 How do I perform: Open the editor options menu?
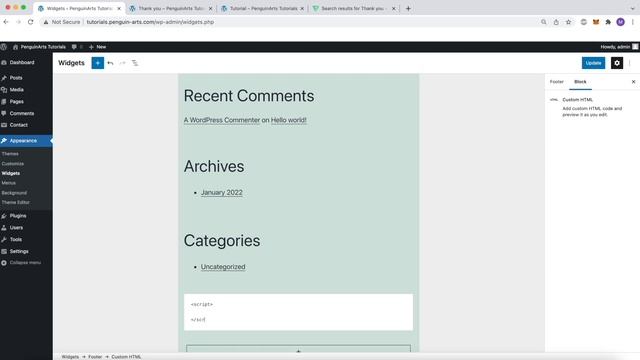[x=630, y=63]
